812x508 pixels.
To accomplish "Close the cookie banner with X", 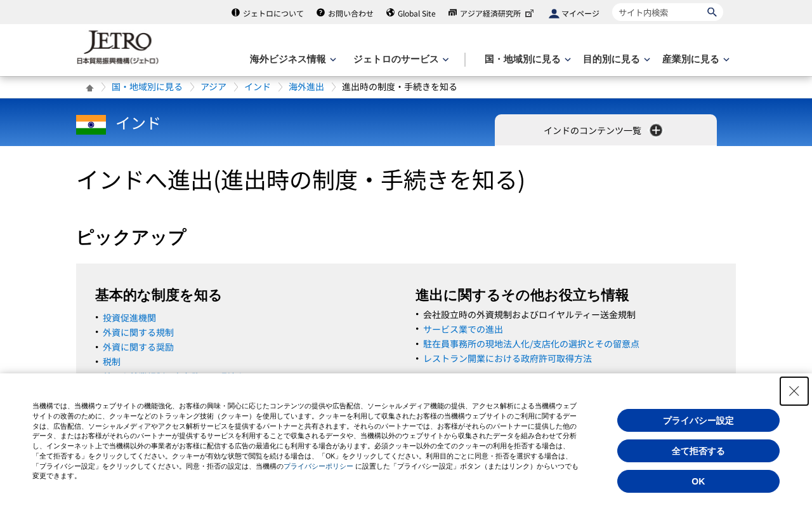I will (x=794, y=391).
